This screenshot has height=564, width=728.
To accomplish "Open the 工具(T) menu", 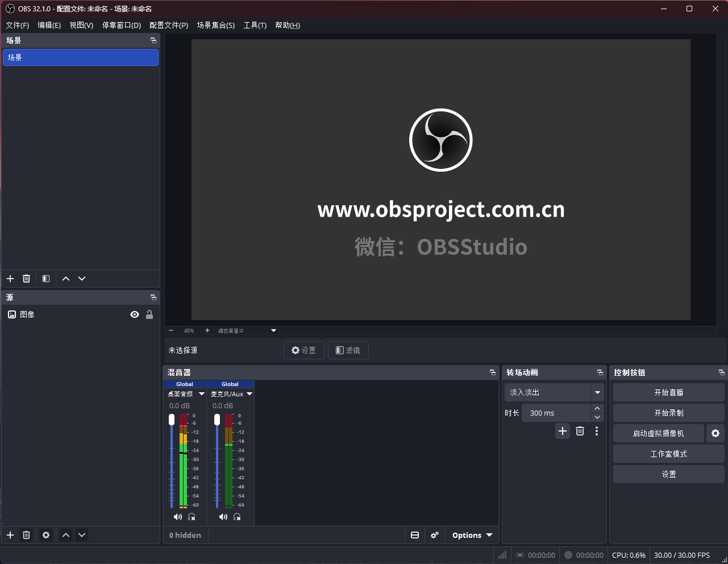I will 255,25.
